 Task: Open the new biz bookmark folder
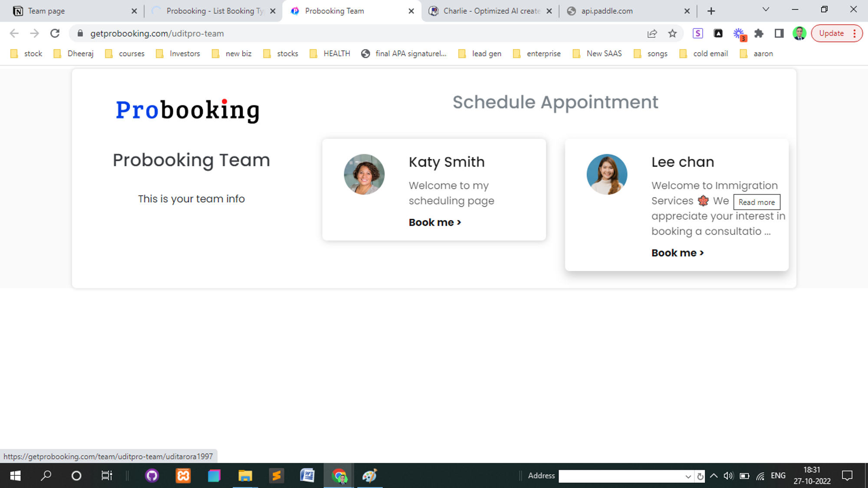click(x=232, y=53)
